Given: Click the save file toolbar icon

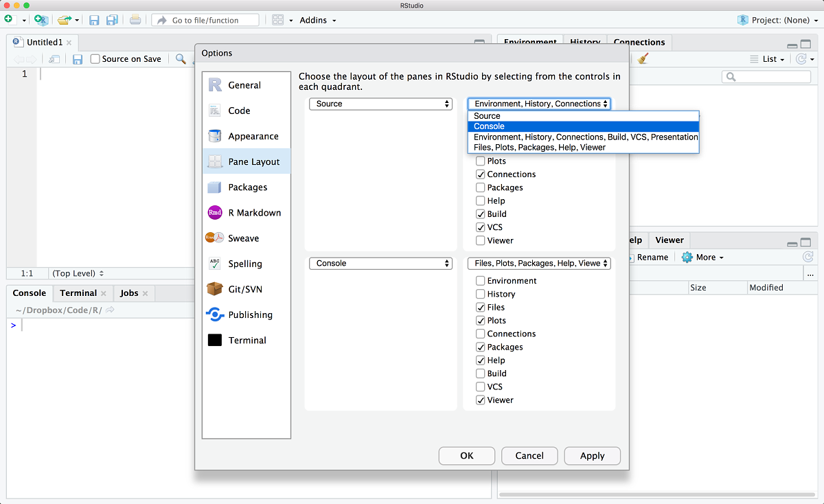Looking at the screenshot, I should pos(94,20).
